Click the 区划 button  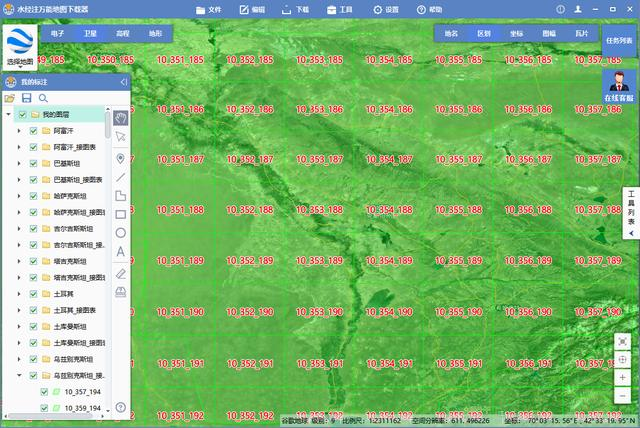pyautogui.click(x=484, y=33)
